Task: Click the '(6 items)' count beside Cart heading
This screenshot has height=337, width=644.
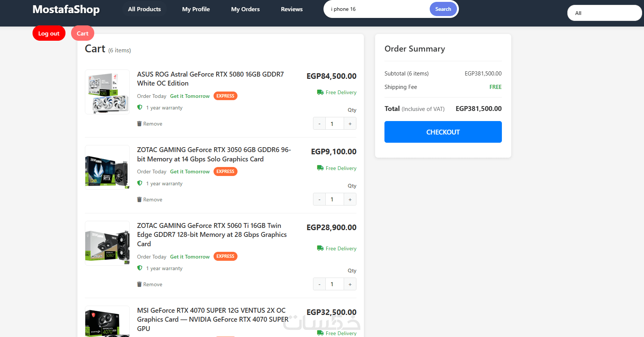Action: pos(120,50)
